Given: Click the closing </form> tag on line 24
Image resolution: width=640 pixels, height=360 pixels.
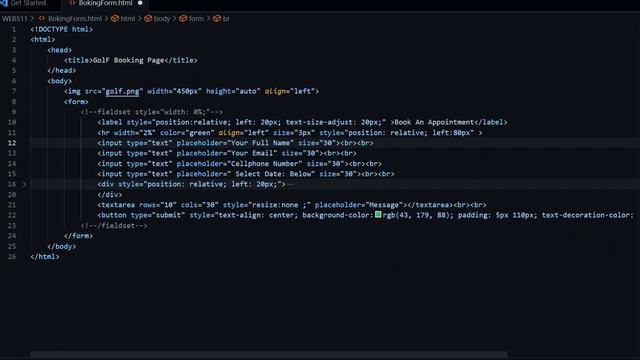Looking at the screenshot, I should point(78,236).
